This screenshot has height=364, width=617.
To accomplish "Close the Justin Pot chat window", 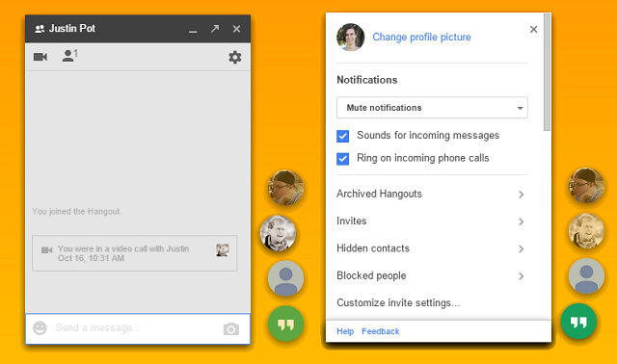I will tap(236, 29).
